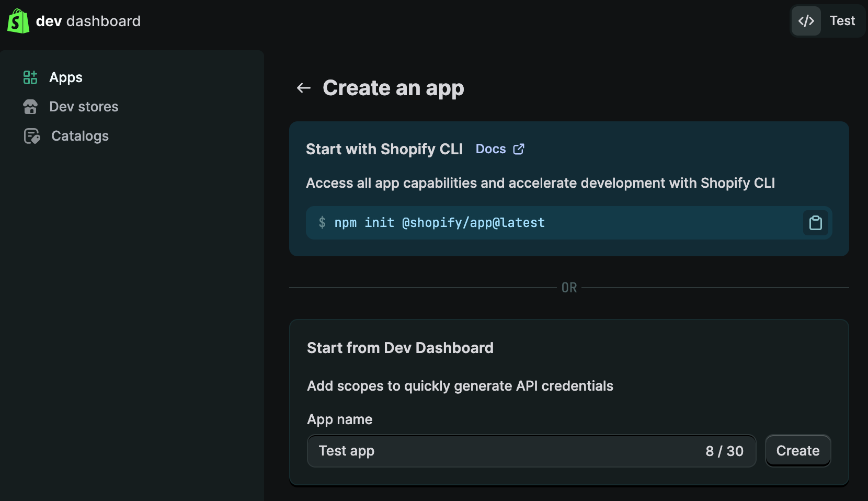Click the App name label
This screenshot has width=868, height=501.
[340, 419]
